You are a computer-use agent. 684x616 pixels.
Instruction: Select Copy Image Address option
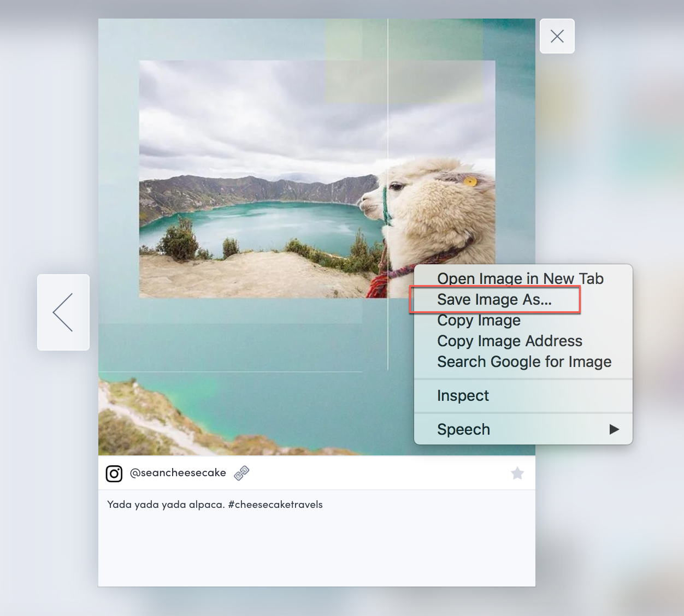(509, 341)
